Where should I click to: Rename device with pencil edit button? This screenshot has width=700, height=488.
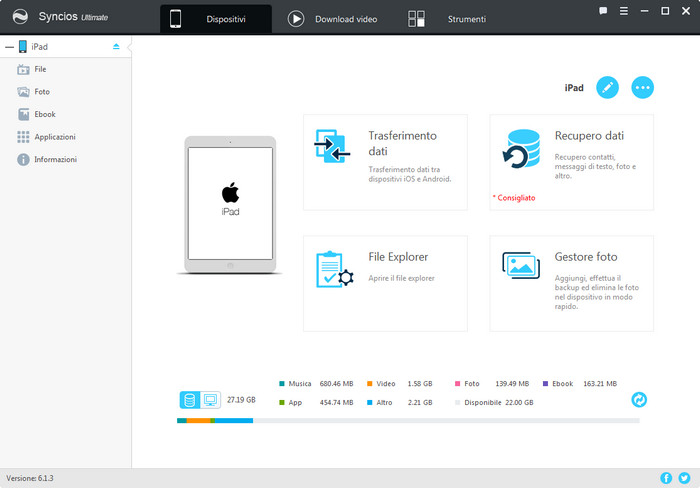tap(607, 88)
